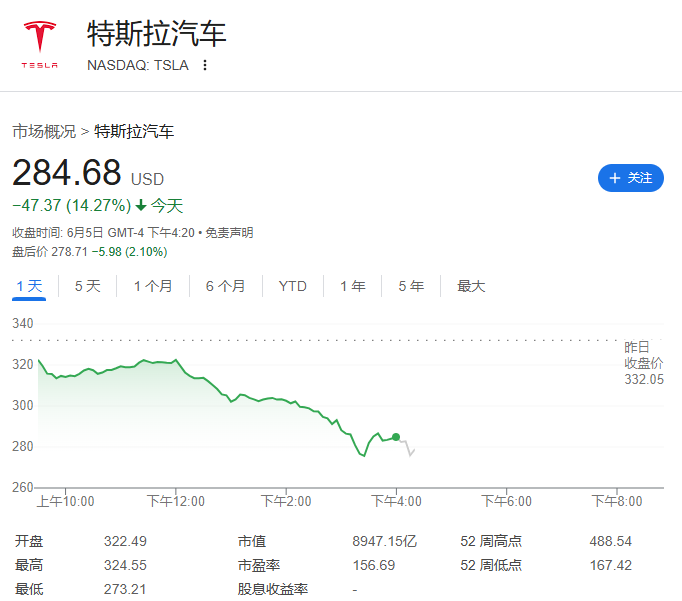The width and height of the screenshot is (682, 601).
Task: Select the 5 年 chart tab
Action: tap(411, 286)
